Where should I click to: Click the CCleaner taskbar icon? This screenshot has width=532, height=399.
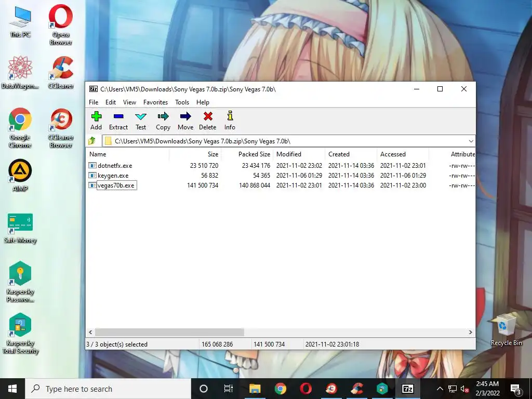356,389
